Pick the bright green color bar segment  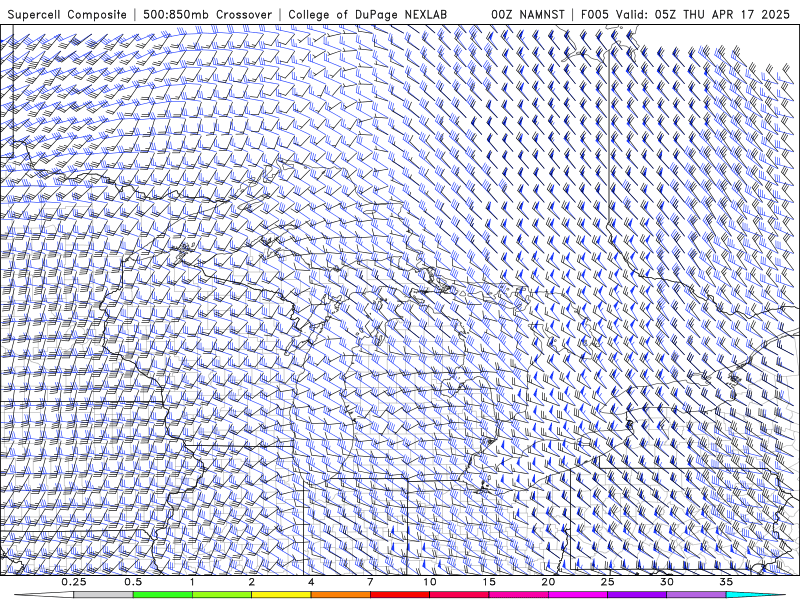click(x=163, y=595)
